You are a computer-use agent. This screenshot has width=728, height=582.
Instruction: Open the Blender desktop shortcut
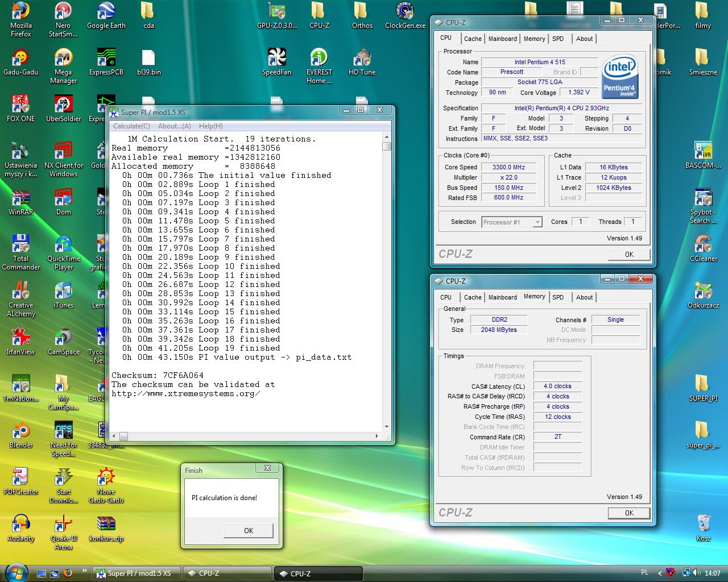(x=21, y=431)
